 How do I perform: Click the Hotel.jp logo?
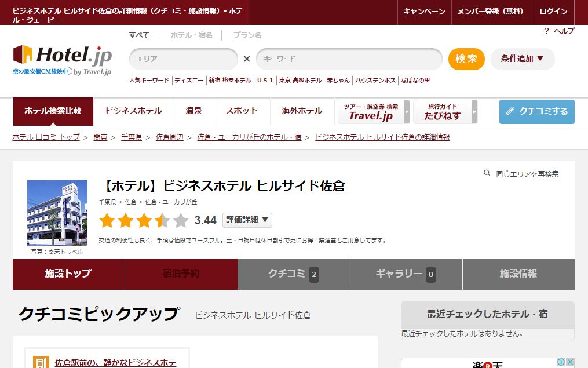point(62,55)
